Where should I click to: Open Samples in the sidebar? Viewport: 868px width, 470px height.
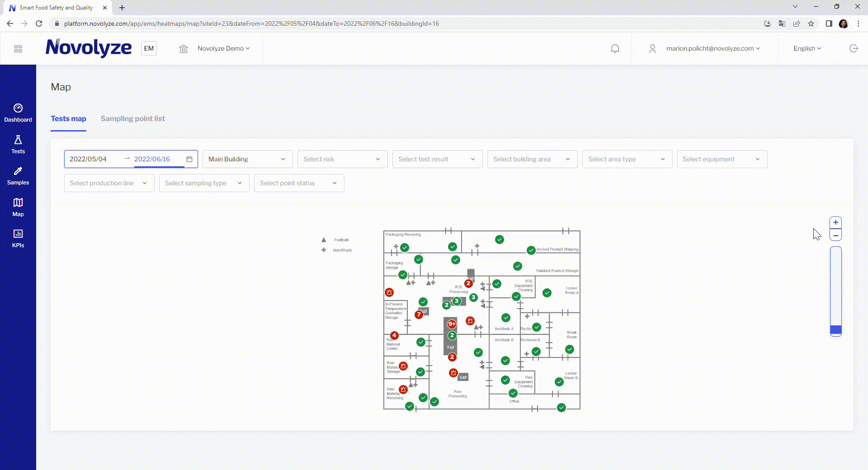point(18,175)
